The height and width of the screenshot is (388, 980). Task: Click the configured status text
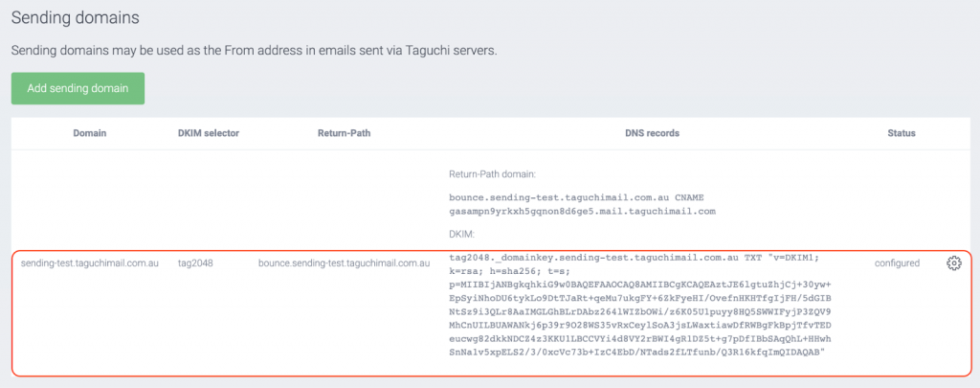pos(898,263)
